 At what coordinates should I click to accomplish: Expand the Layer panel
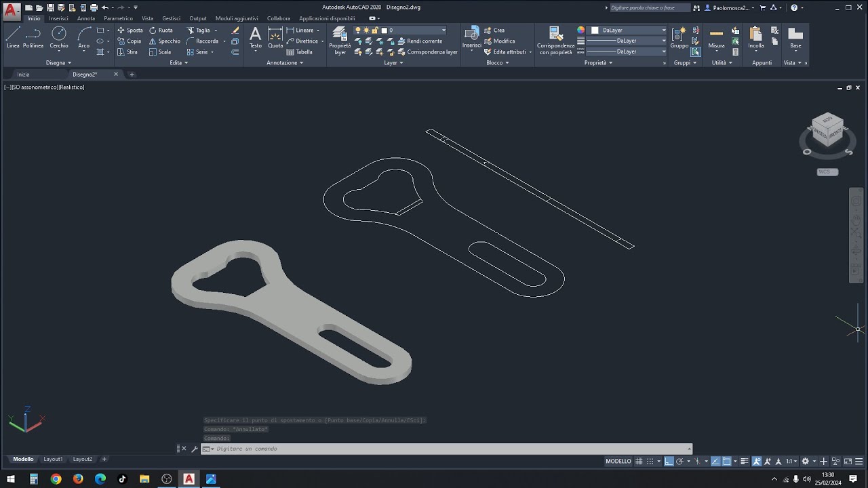tap(393, 62)
